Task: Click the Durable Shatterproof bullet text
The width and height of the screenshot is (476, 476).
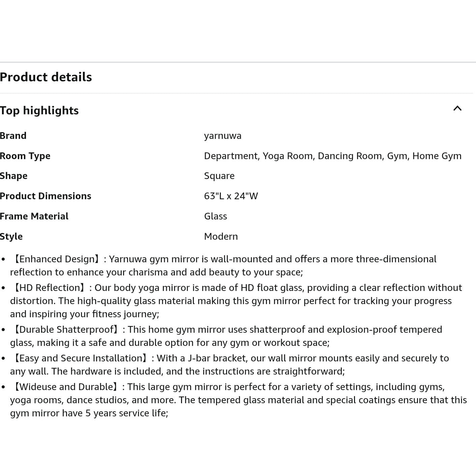Action: [226, 336]
